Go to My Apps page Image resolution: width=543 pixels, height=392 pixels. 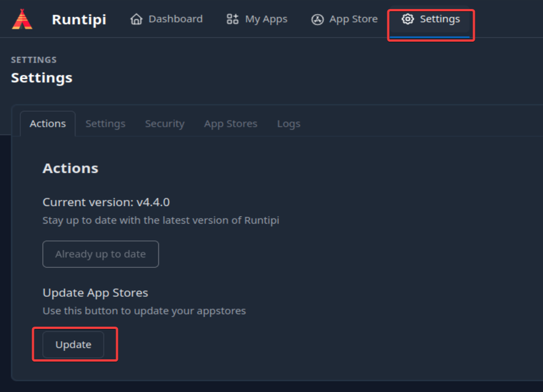tap(257, 19)
